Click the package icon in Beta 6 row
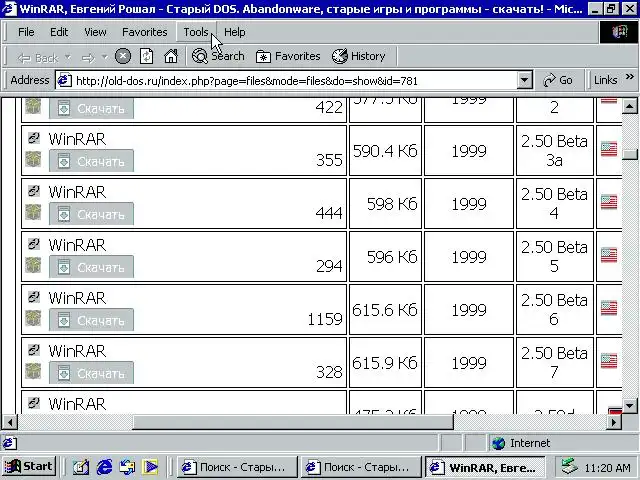The height and width of the screenshot is (480, 640). [x=33, y=318]
